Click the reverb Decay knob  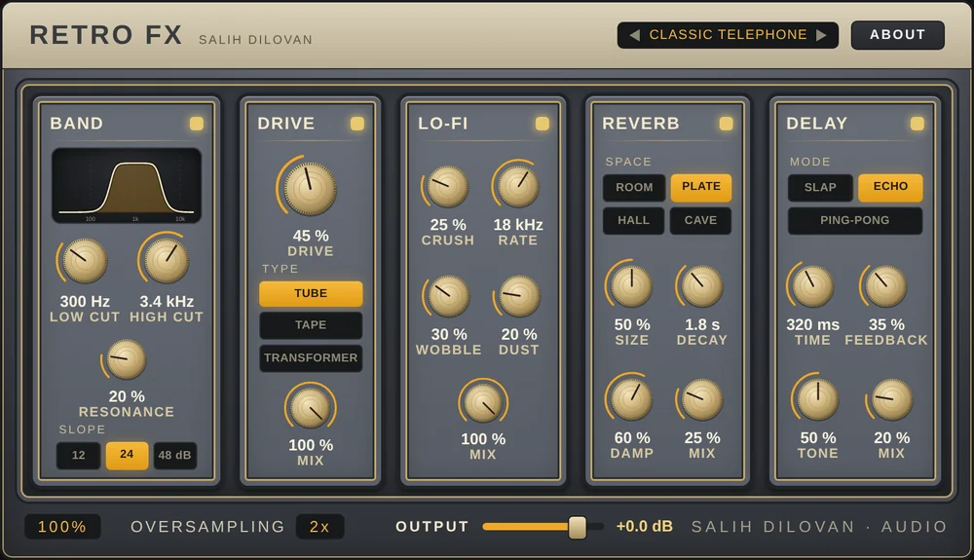point(702,286)
